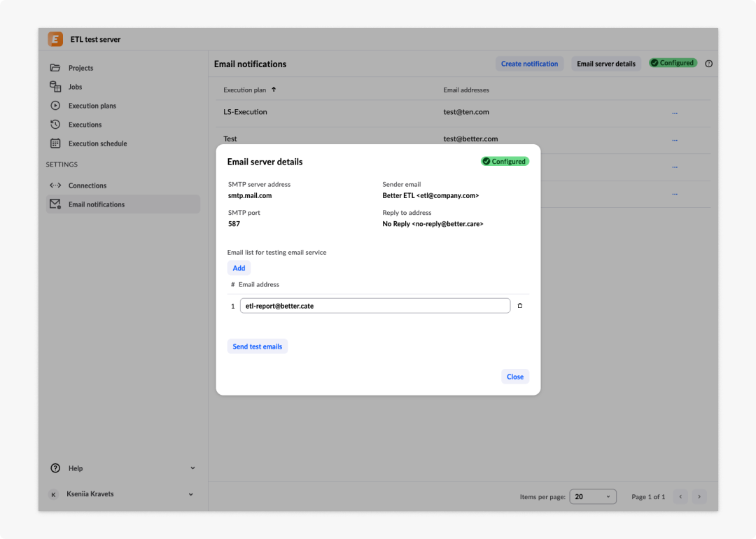The height and width of the screenshot is (539, 756).
Task: Click the Execution plans play icon
Action: (x=55, y=105)
